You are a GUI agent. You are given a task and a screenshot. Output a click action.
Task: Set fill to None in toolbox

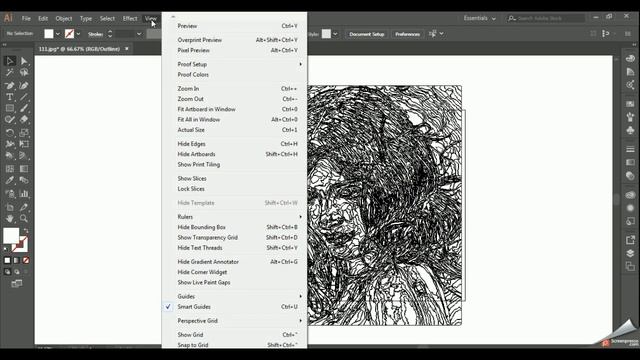tap(26, 260)
